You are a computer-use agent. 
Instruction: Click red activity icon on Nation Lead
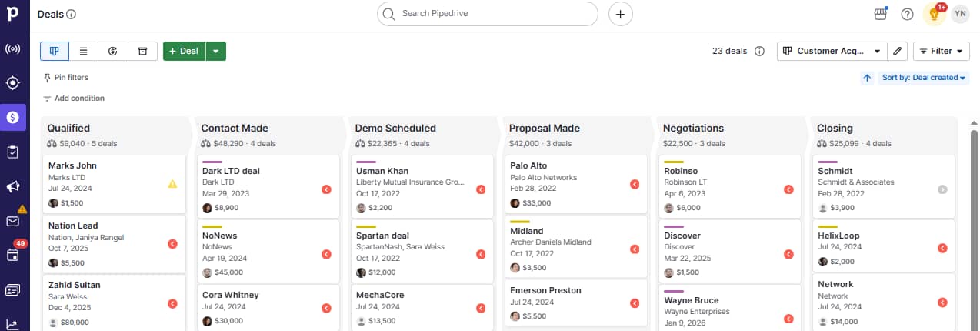[x=172, y=244]
